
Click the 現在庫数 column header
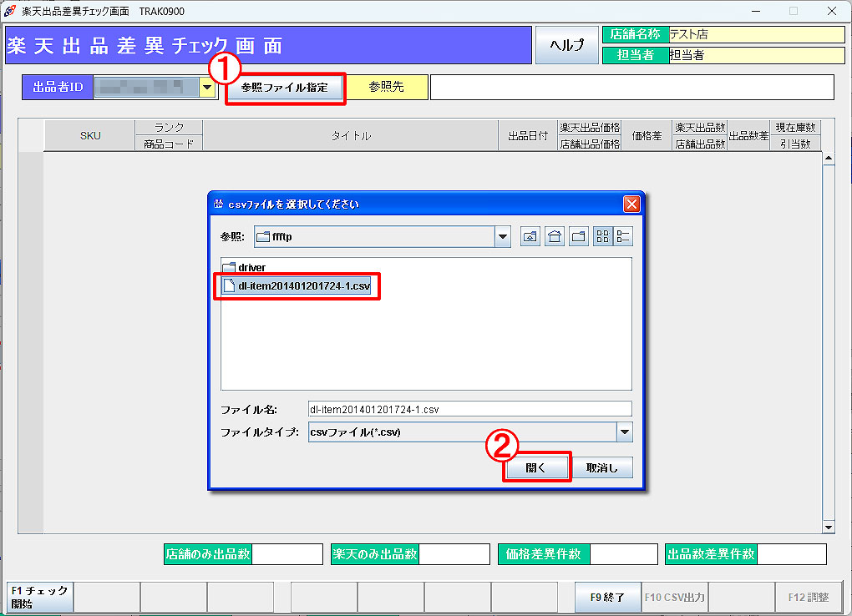pyautogui.click(x=795, y=127)
